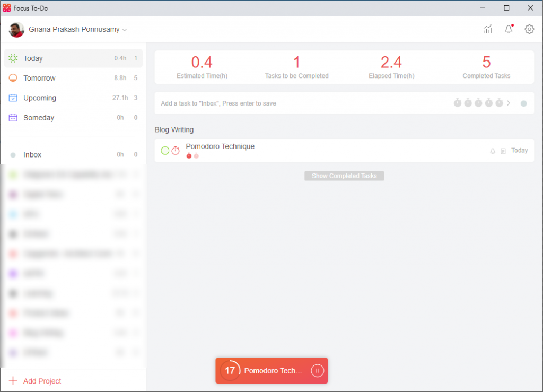This screenshot has width=543, height=392.
Task: Open the Pomodoro Technique task title
Action: coord(220,146)
